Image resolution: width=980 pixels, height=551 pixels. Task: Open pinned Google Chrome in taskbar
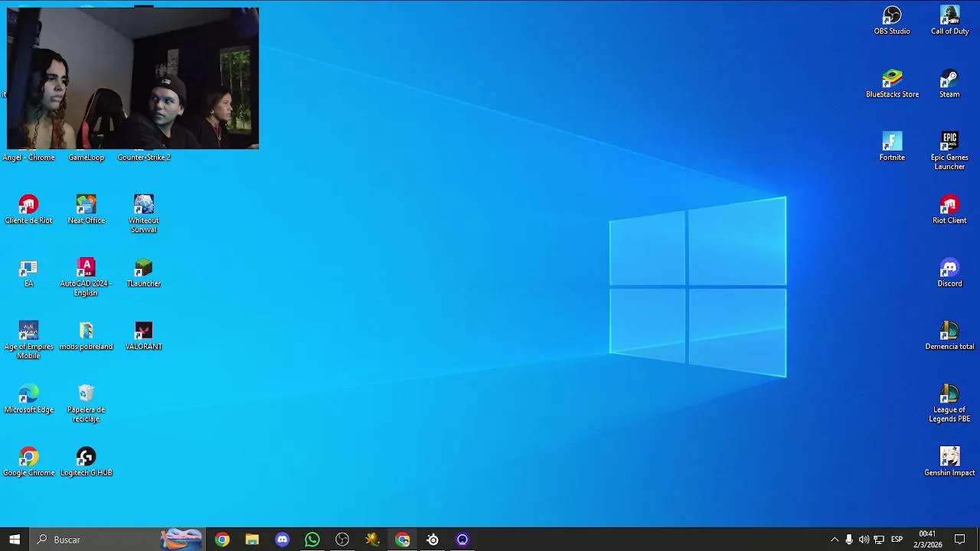(x=222, y=540)
